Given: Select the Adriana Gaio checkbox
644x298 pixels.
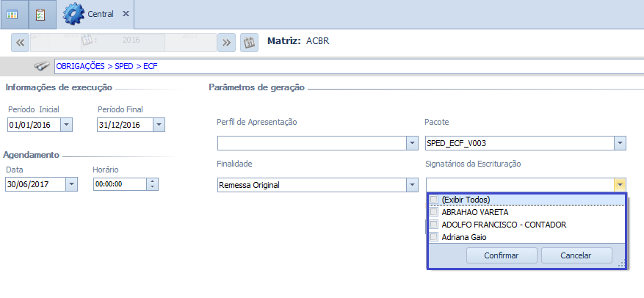Looking at the screenshot, I should (x=435, y=237).
